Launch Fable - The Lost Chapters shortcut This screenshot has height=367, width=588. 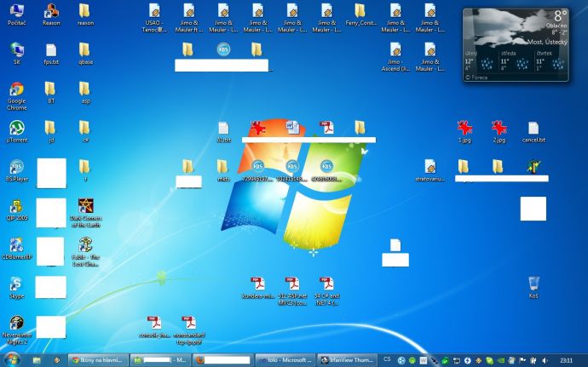click(85, 252)
